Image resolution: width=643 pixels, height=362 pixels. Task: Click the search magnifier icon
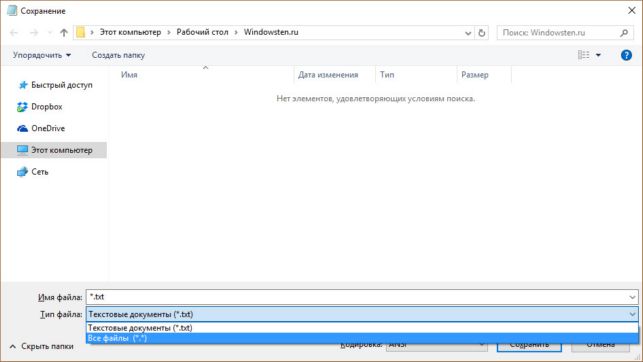(624, 33)
